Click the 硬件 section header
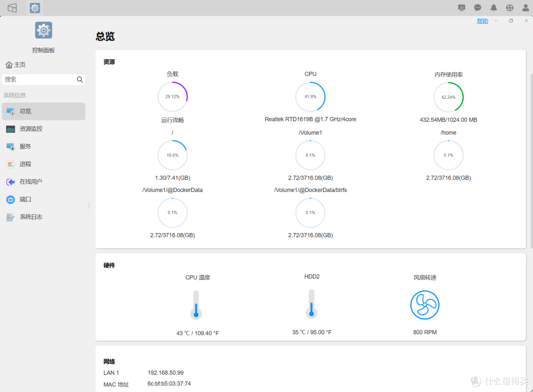 109,266
